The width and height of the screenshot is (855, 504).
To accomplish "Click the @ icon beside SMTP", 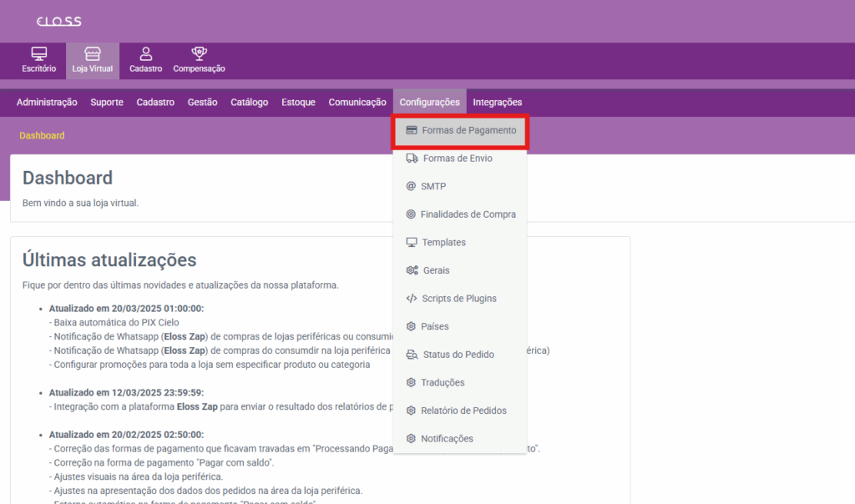I will (411, 186).
